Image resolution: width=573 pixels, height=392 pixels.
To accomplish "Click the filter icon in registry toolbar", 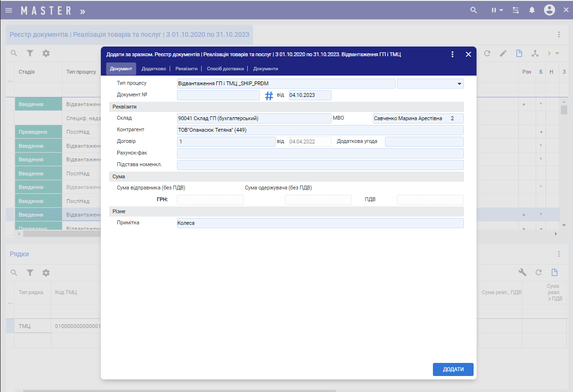I will 30,53.
